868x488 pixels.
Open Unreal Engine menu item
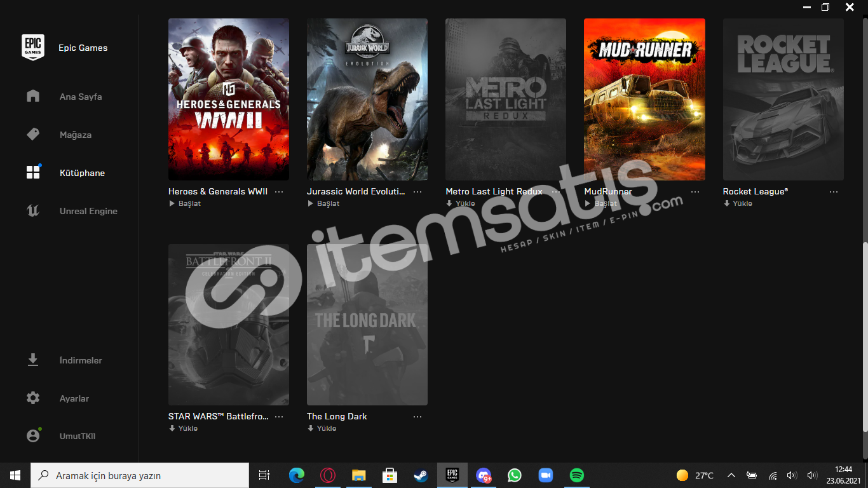(x=88, y=211)
